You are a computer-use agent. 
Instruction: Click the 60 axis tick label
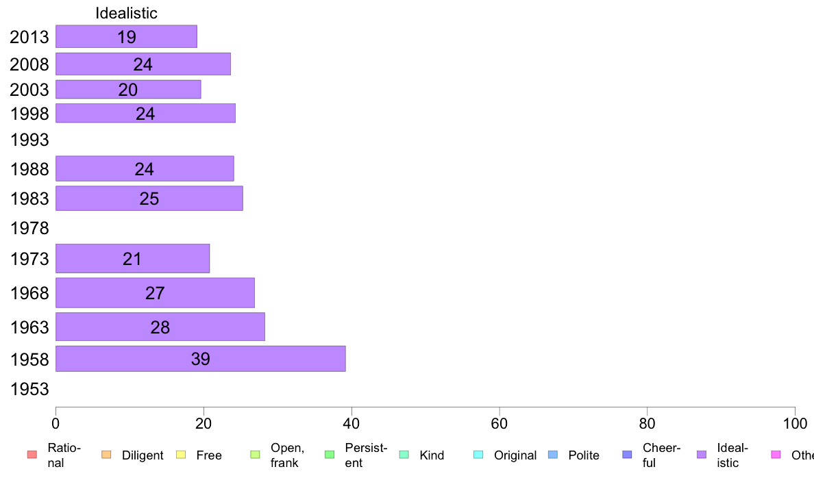coord(499,424)
